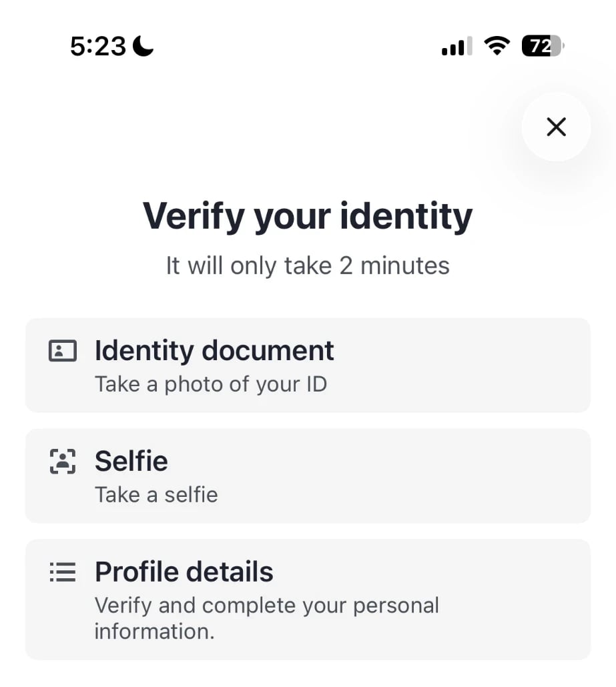Image resolution: width=616 pixels, height=687 pixels.
Task: Tap the profile details list icon
Action: point(63,572)
